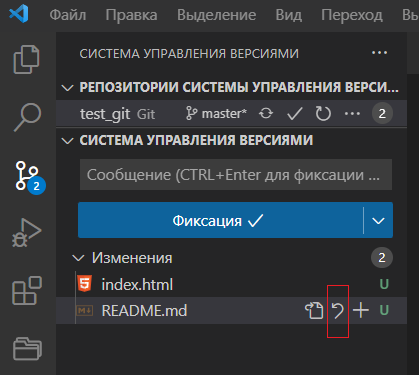Focus the commit message Сообщение field

click(236, 175)
